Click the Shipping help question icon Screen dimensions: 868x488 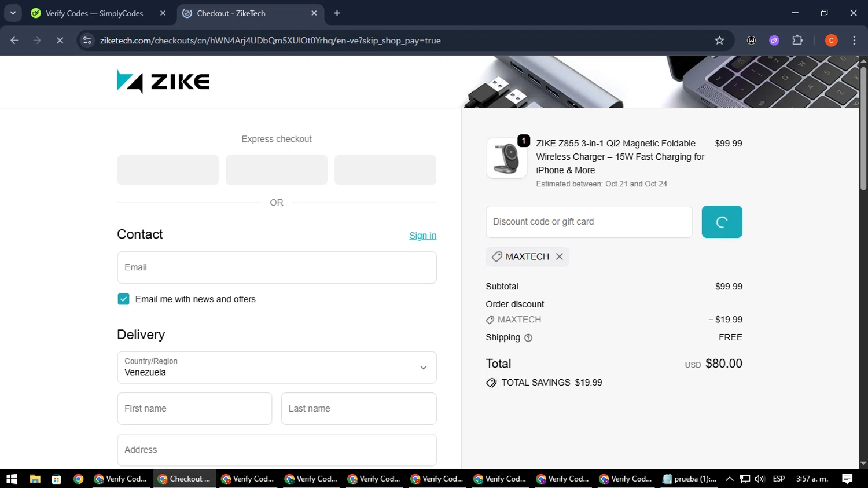tap(528, 338)
